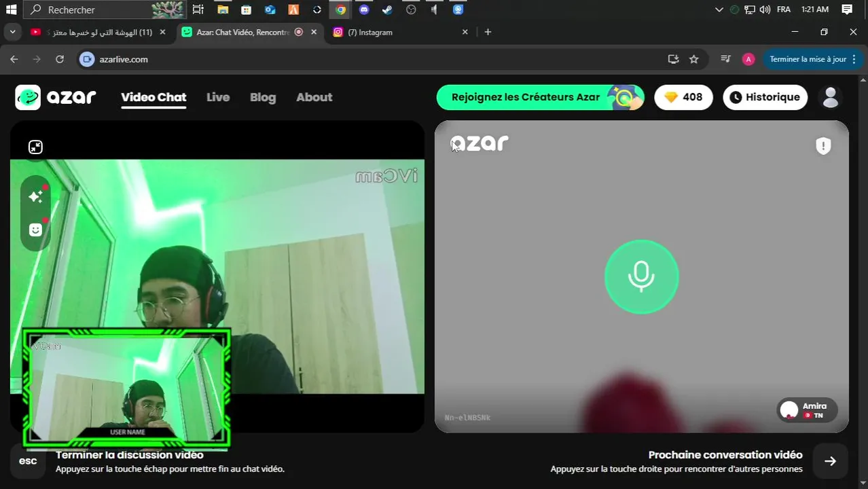The image size is (868, 489).
Task: Open the Chrome profile avatar A
Action: point(748,59)
